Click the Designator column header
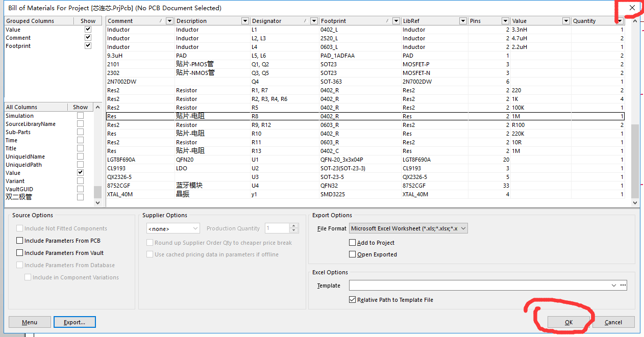The height and width of the screenshot is (337, 644). pyautogui.click(x=284, y=21)
